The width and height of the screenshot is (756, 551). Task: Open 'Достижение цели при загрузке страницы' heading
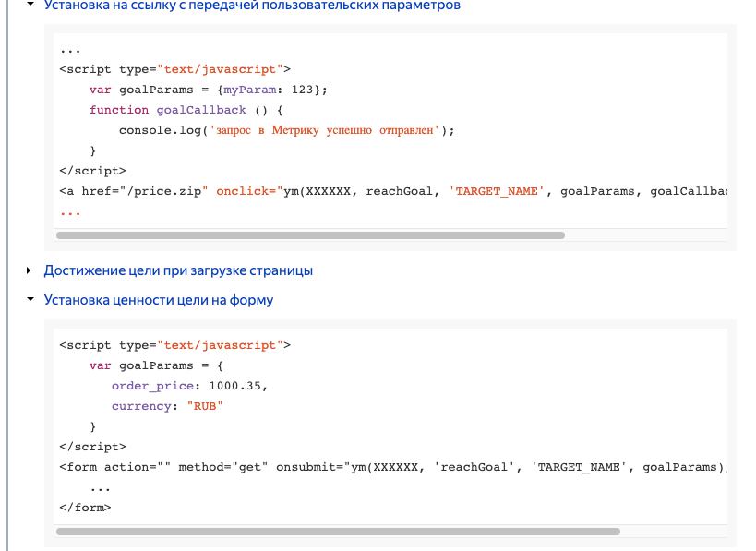pos(178,270)
